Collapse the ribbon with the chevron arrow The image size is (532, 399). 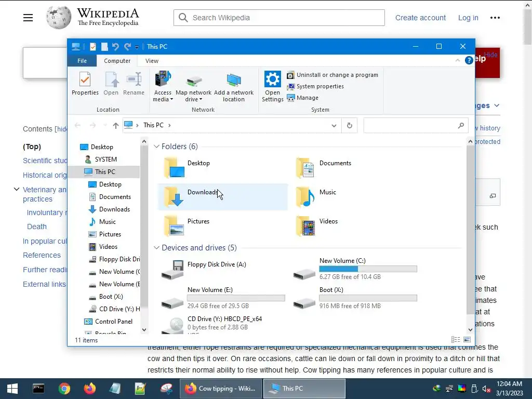point(458,60)
